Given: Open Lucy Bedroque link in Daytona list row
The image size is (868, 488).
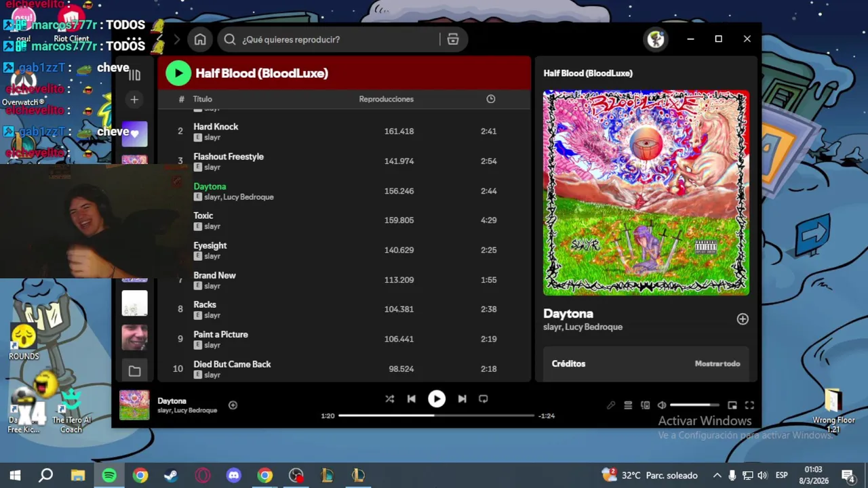Looking at the screenshot, I should coord(249,197).
